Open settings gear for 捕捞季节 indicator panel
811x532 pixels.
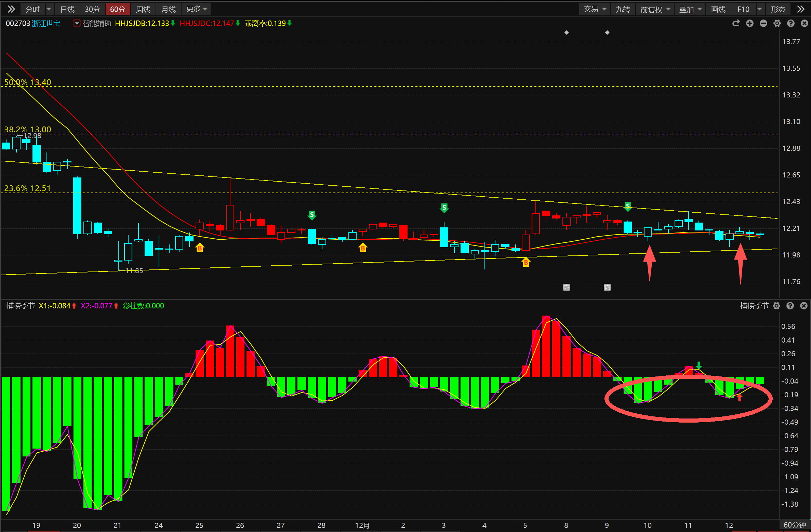point(776,306)
